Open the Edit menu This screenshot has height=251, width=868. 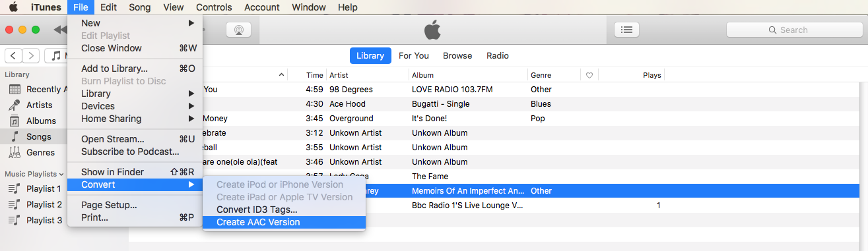pyautogui.click(x=109, y=7)
